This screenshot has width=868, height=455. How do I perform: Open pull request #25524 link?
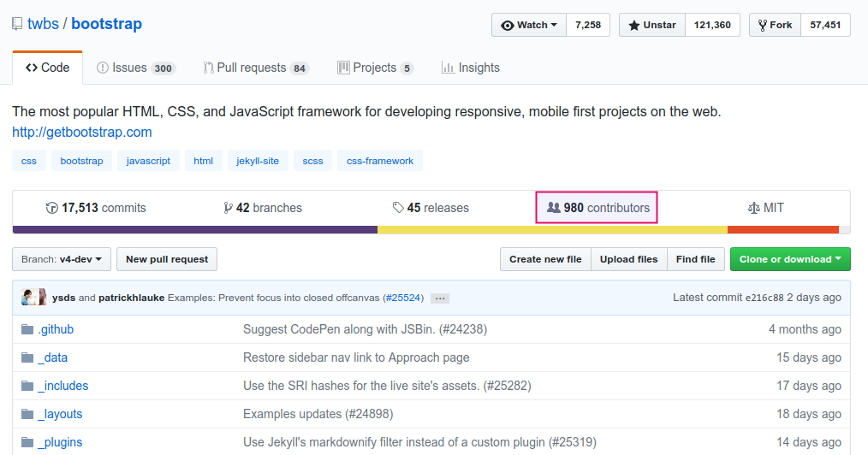click(403, 298)
